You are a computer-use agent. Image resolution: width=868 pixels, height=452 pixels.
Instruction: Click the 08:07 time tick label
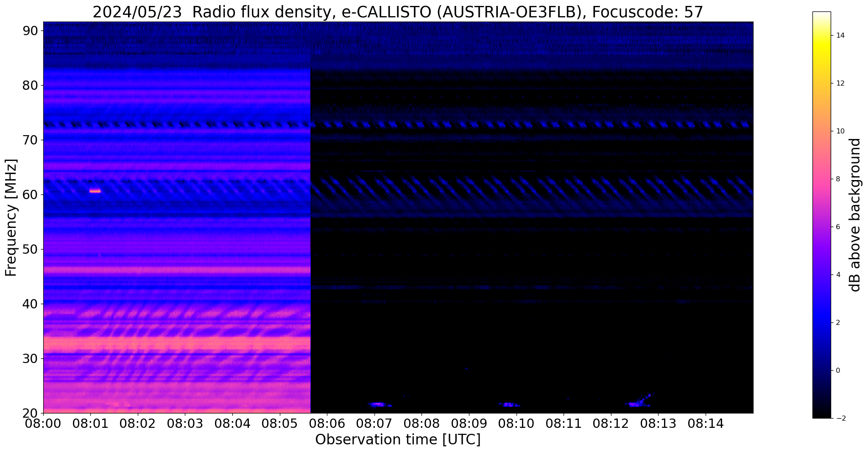pos(374,424)
